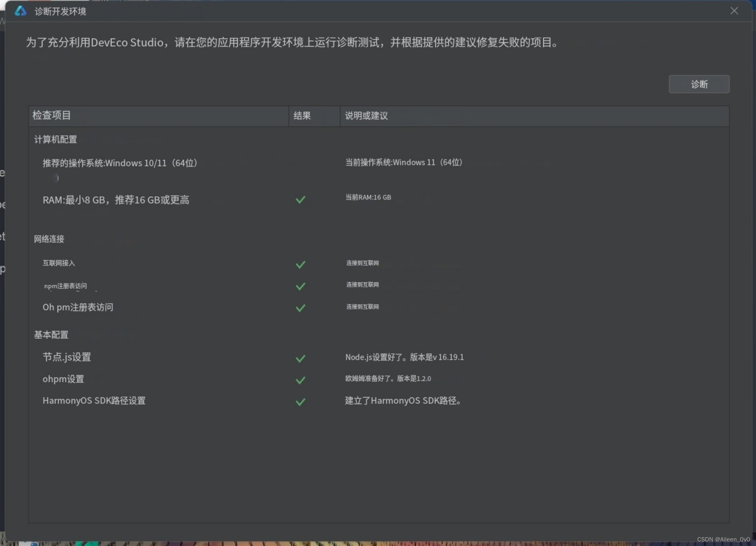Click the RAM row green checkmark
Image resolution: width=756 pixels, height=546 pixels.
(x=300, y=199)
